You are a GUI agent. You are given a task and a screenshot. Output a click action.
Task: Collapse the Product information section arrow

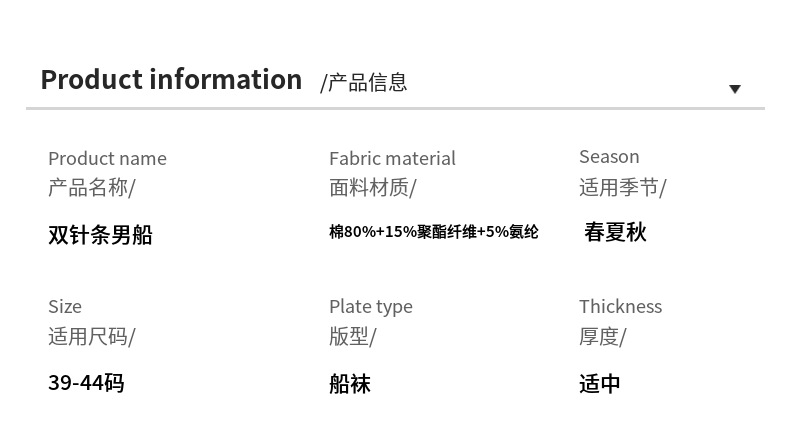pos(734,89)
